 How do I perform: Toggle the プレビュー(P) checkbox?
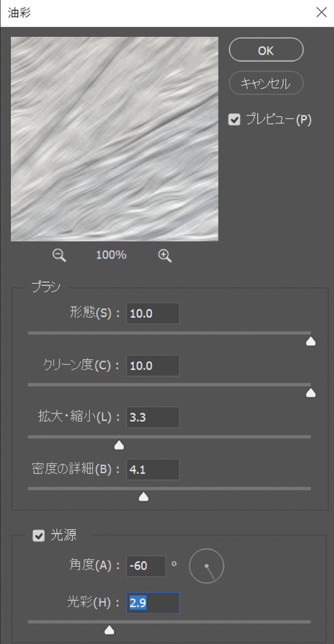click(x=235, y=119)
